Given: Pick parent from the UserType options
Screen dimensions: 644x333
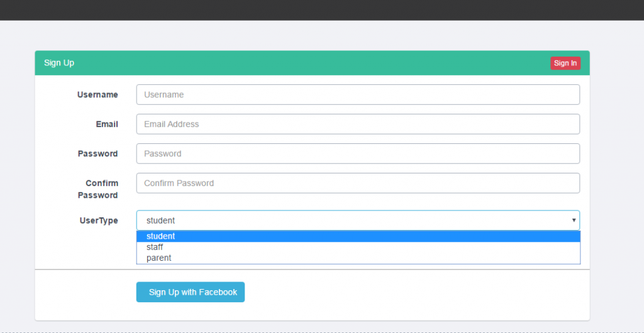Looking at the screenshot, I should tap(158, 258).
